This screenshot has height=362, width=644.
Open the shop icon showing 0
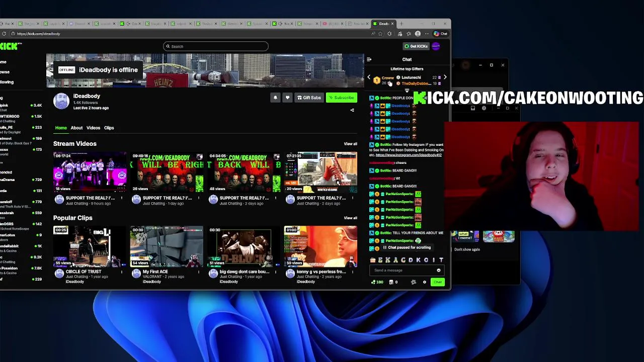(393, 282)
